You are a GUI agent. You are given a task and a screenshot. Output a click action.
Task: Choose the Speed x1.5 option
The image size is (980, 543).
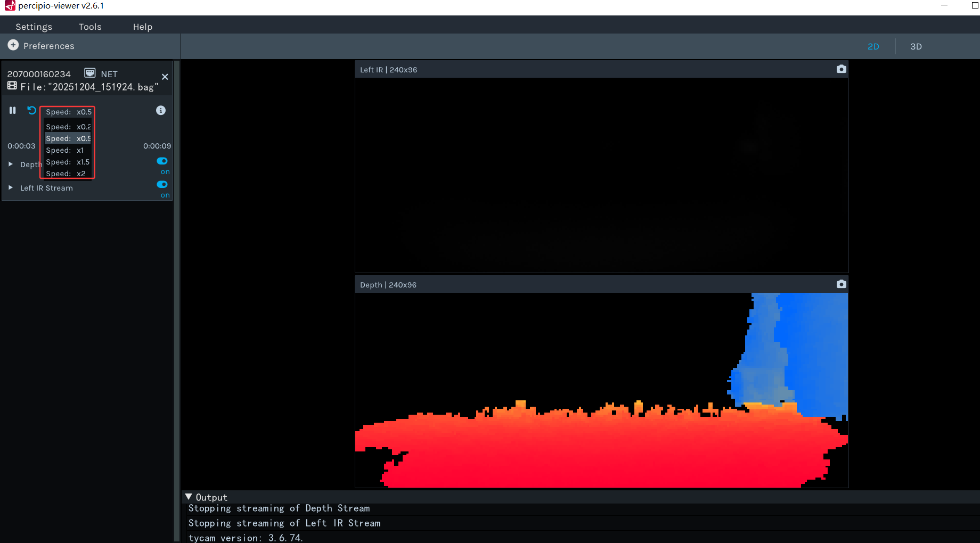coord(68,162)
